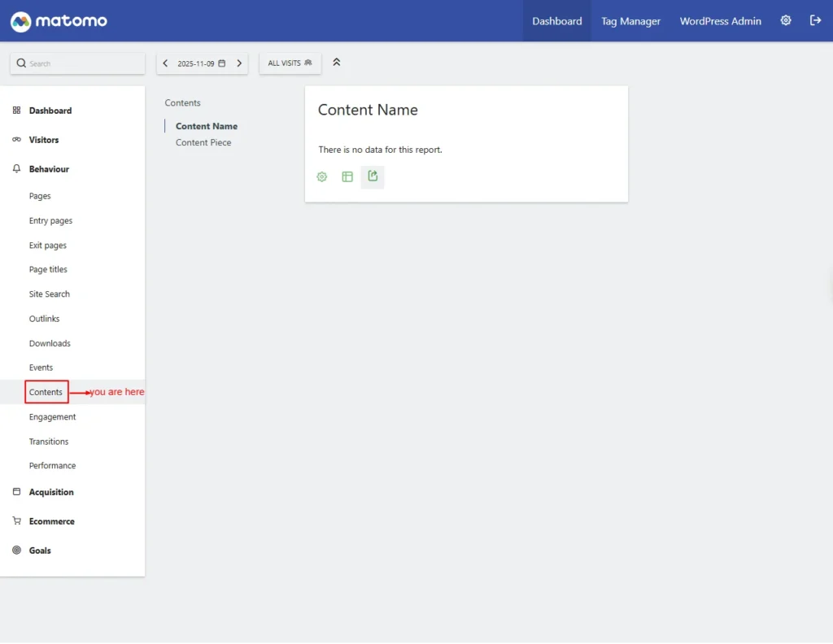833x644 pixels.
Task: Expand the Visitors menu section
Action: [44, 140]
